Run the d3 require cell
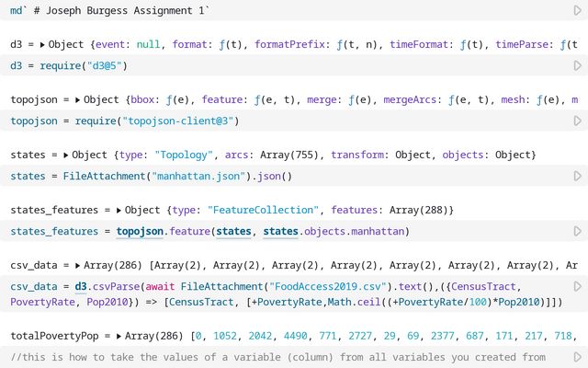 pyautogui.click(x=578, y=65)
